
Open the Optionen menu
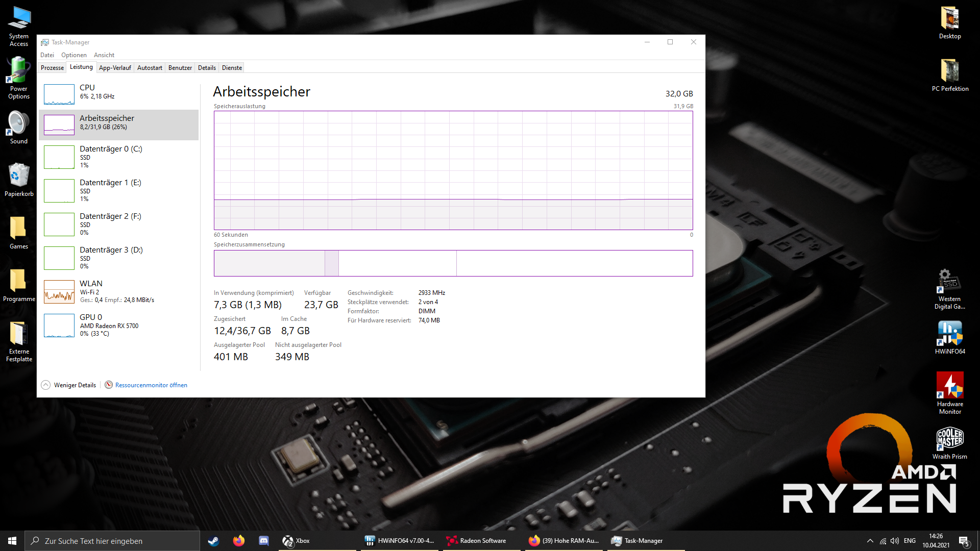click(x=74, y=55)
